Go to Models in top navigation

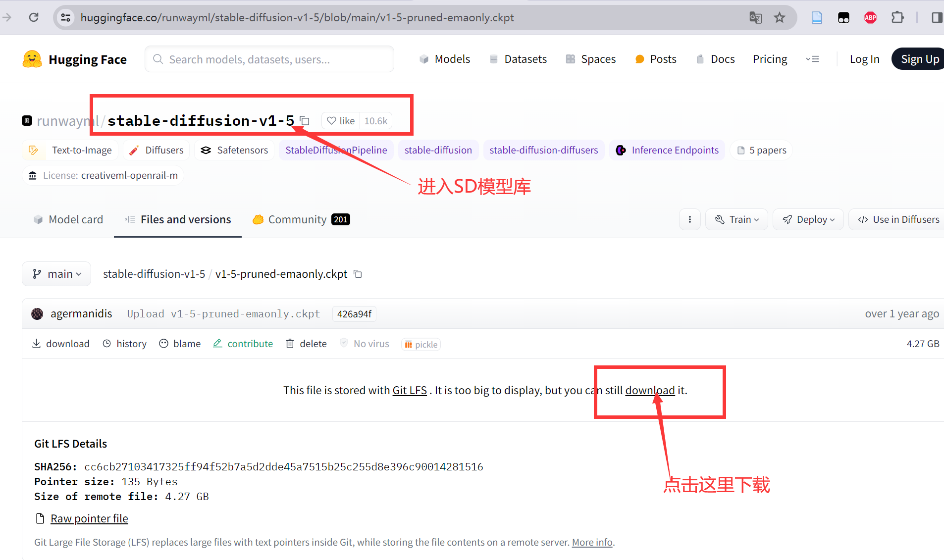click(445, 59)
